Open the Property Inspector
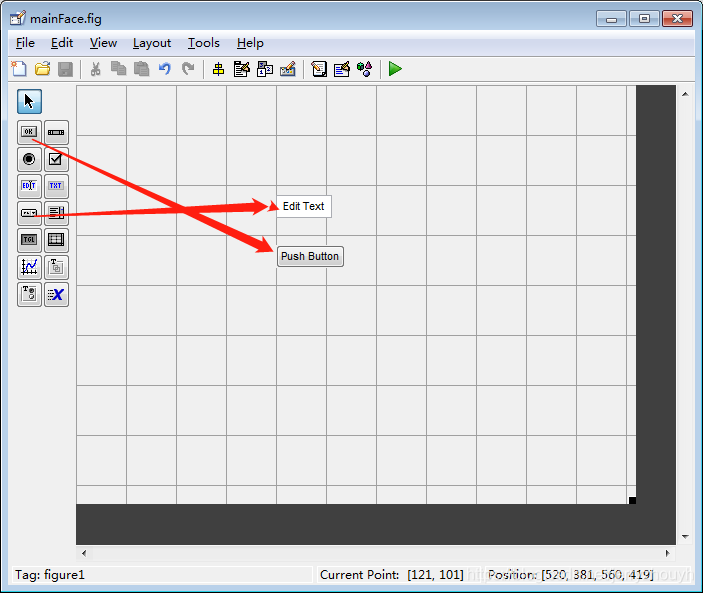This screenshot has height=593, width=703. [342, 69]
